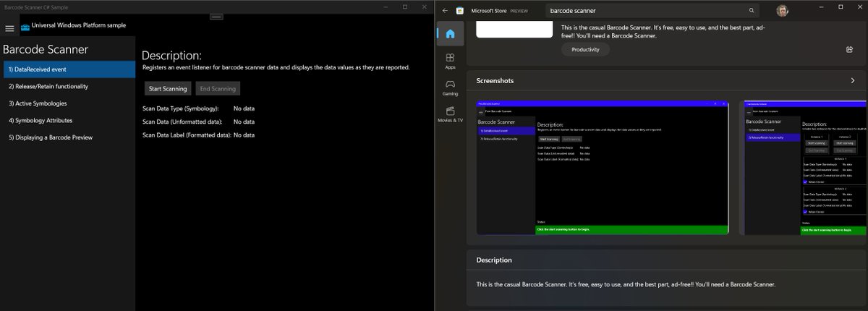Screen dimensions: 868x311
Task: Click the Description header in Store
Action: pos(494,260)
